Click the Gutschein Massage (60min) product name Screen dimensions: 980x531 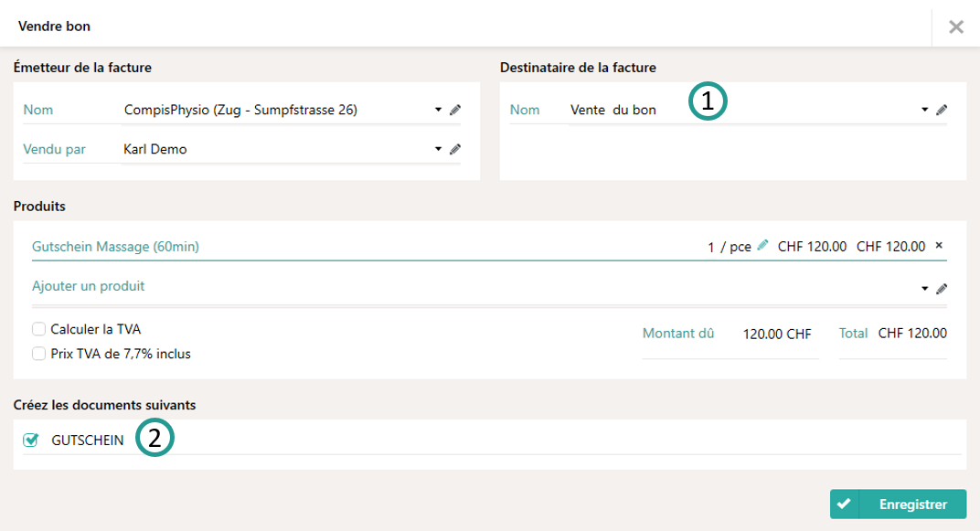115,247
